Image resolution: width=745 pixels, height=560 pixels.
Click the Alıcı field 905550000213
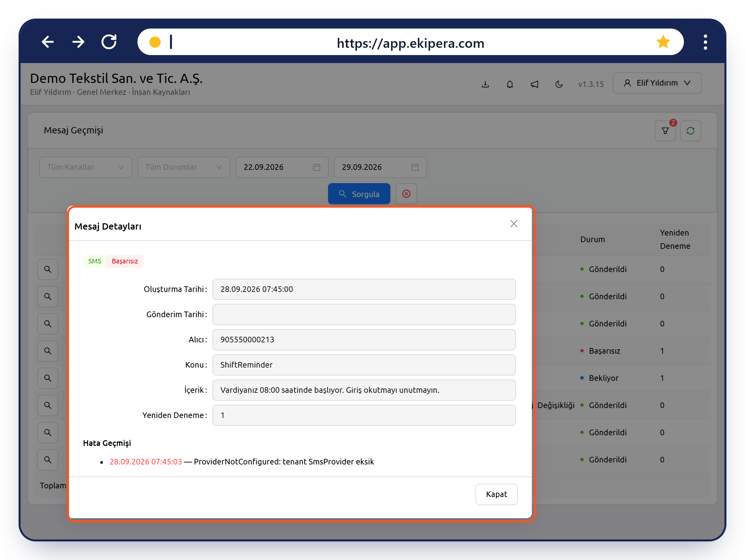(364, 340)
